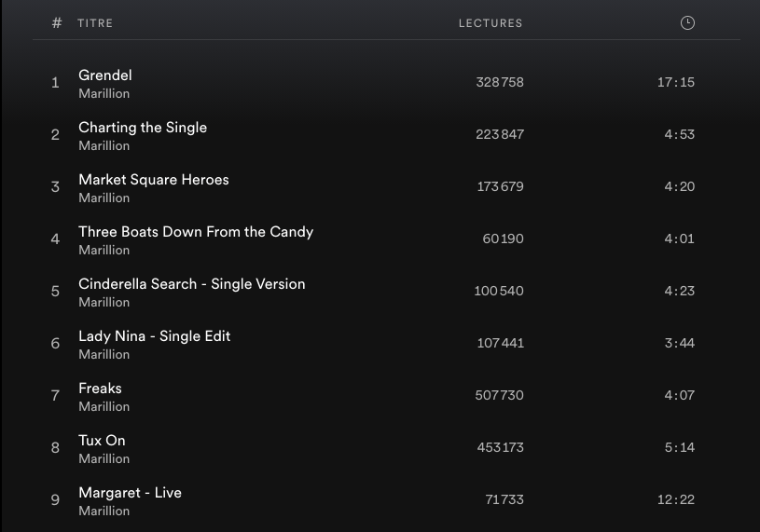This screenshot has height=532, width=760.
Task: Click the clock duration column icon
Action: (687, 23)
